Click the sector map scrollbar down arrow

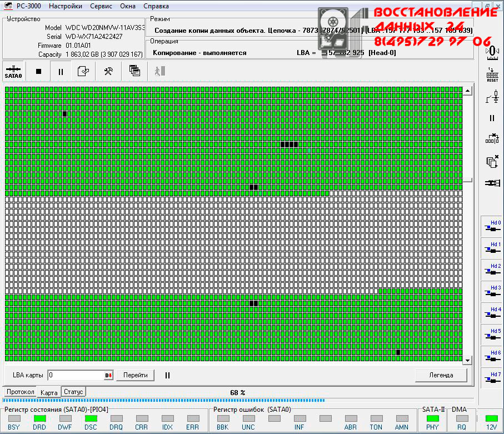tap(467, 360)
